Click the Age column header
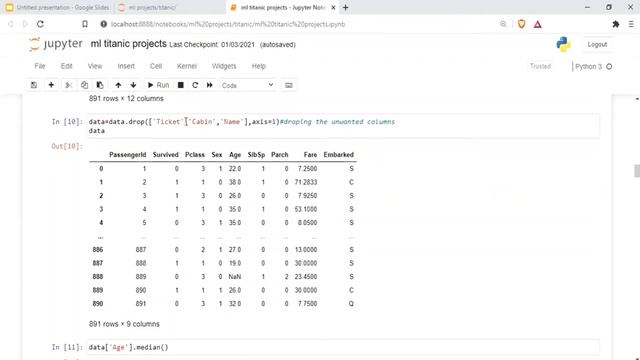The height and width of the screenshot is (360, 640). pyautogui.click(x=235, y=155)
